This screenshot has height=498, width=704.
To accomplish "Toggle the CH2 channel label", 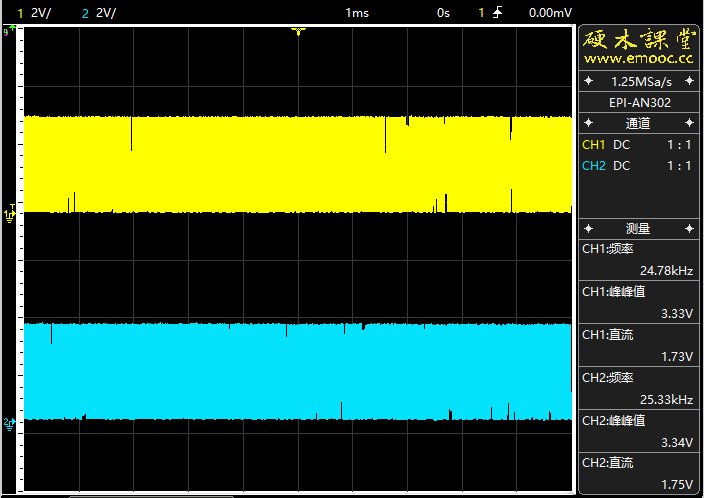I will [594, 165].
